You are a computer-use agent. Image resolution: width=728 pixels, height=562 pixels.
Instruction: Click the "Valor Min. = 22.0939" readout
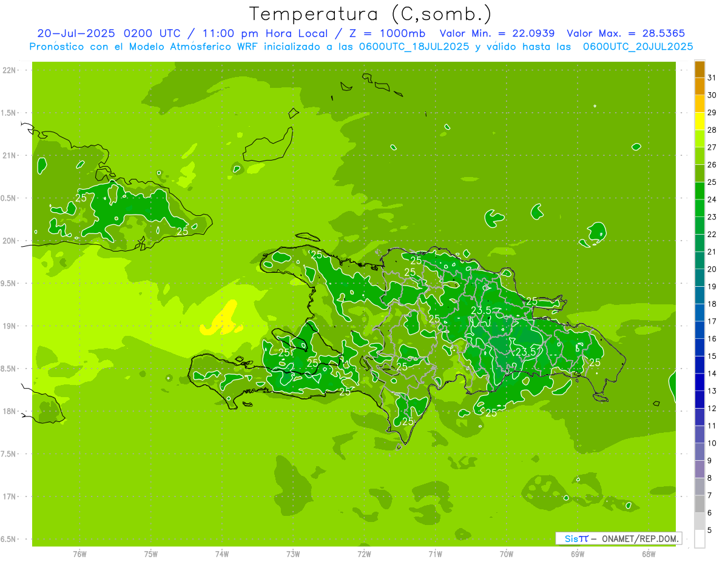click(x=496, y=33)
